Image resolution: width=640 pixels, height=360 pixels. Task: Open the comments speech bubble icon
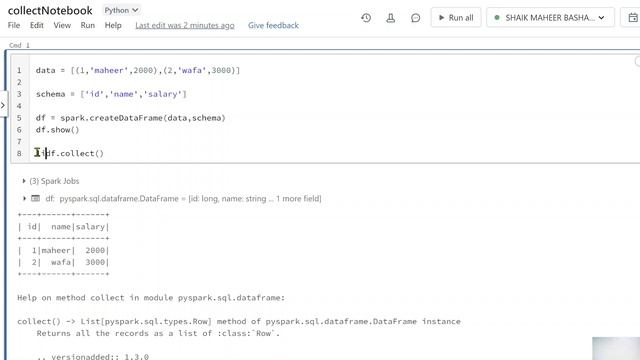(416, 18)
